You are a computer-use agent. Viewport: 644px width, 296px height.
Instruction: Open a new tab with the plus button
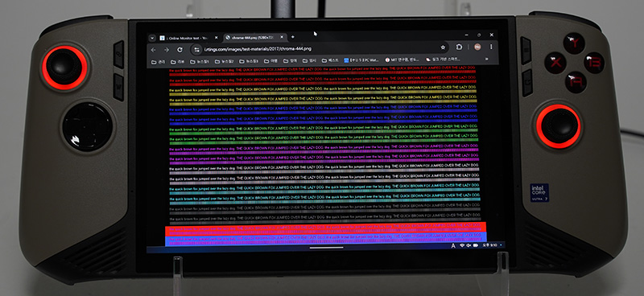pyautogui.click(x=293, y=37)
